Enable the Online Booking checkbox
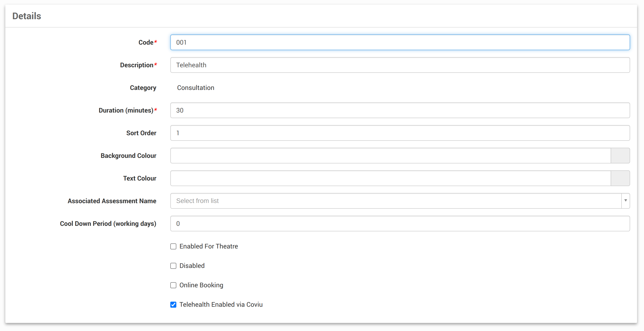 173,285
